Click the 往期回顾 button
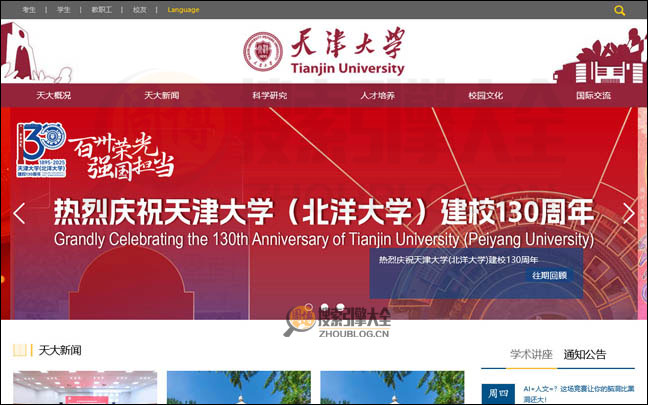Viewport: 648px width, 405px height. pyautogui.click(x=549, y=275)
